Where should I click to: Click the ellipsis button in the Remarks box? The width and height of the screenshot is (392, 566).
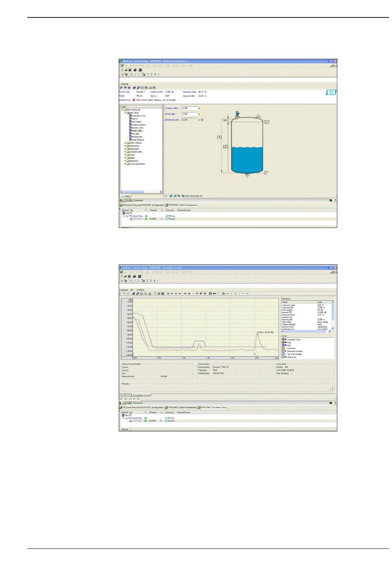(330, 388)
